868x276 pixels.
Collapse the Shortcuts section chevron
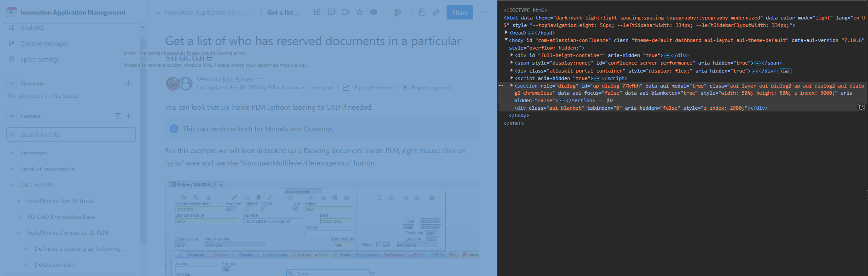[11, 83]
